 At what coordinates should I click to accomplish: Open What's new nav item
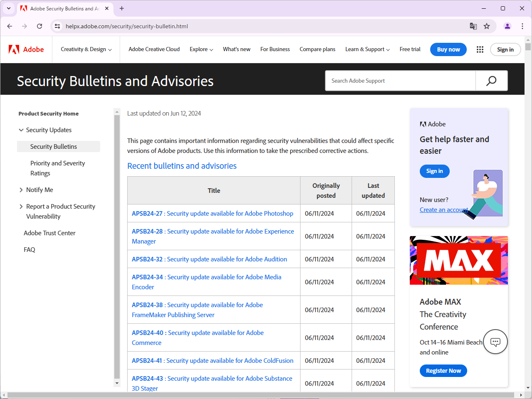[x=236, y=49]
